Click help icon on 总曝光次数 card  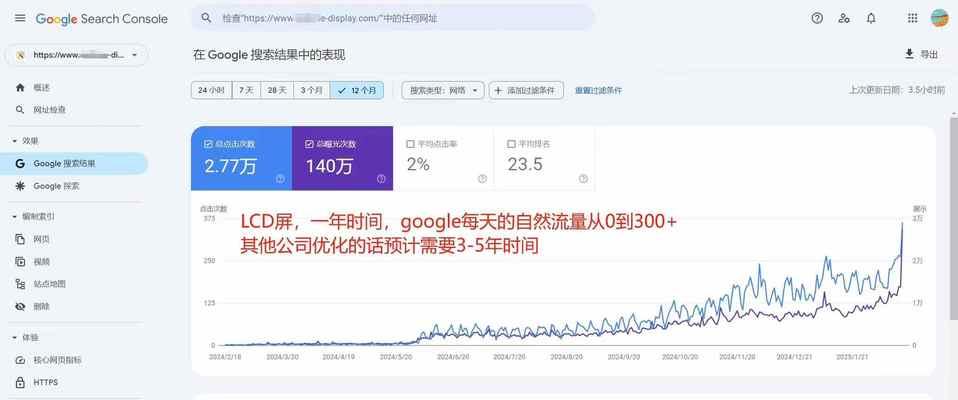point(381,179)
